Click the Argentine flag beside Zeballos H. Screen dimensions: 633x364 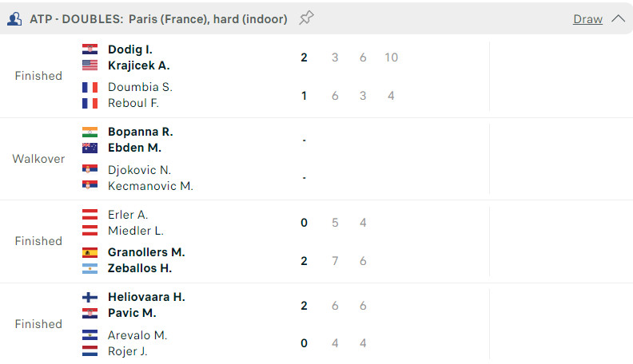pyautogui.click(x=90, y=268)
